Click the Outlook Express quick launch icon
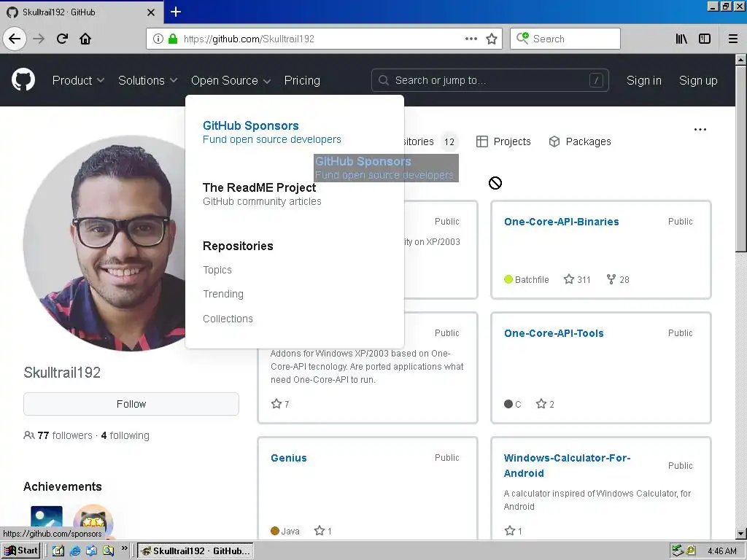Viewport: 747px width, 560px height. click(x=91, y=551)
